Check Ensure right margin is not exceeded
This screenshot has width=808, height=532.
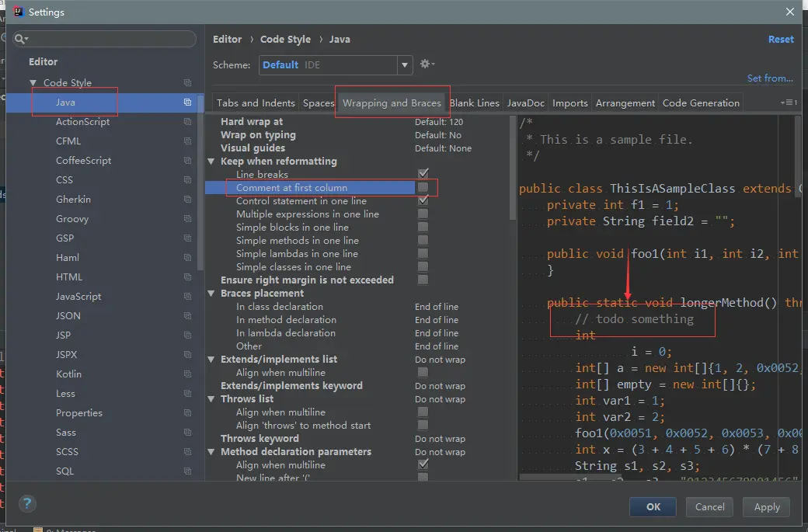423,280
